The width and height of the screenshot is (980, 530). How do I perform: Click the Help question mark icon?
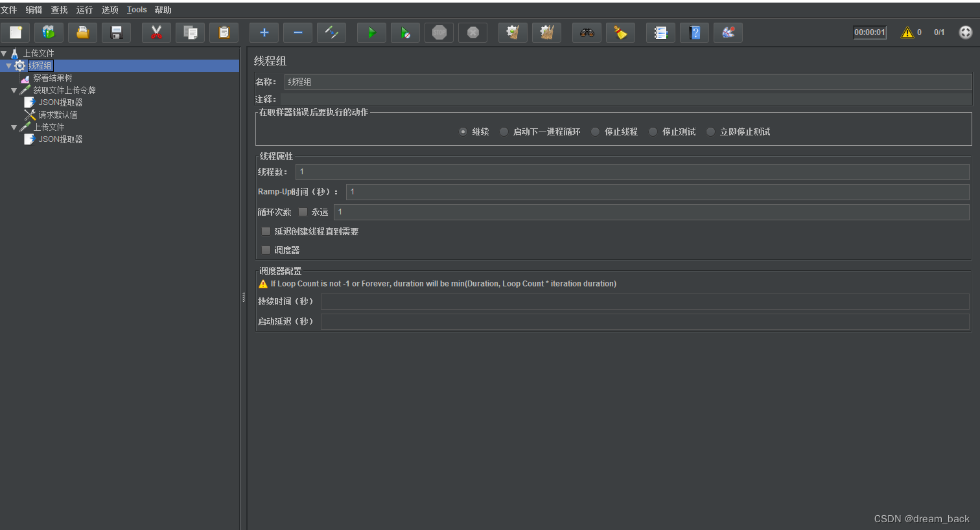(x=694, y=32)
